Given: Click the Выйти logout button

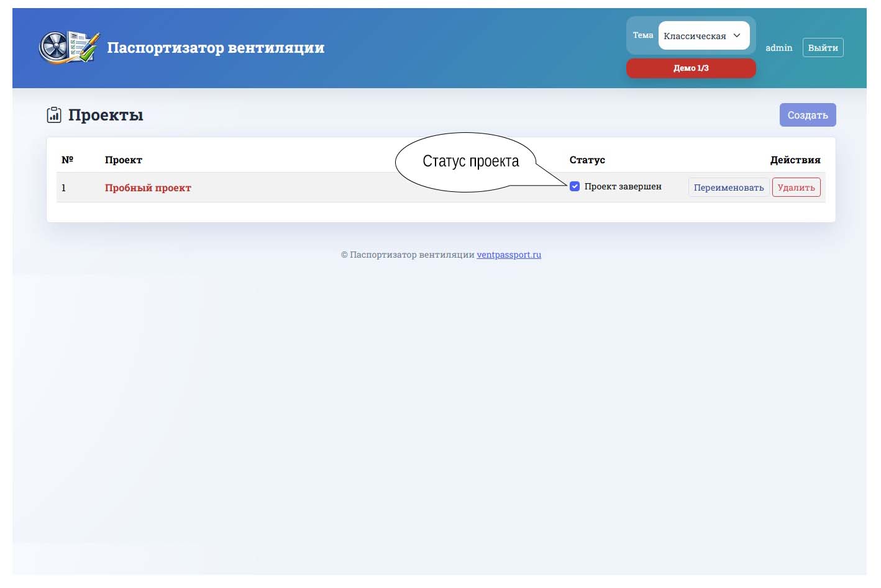Looking at the screenshot, I should (x=823, y=48).
